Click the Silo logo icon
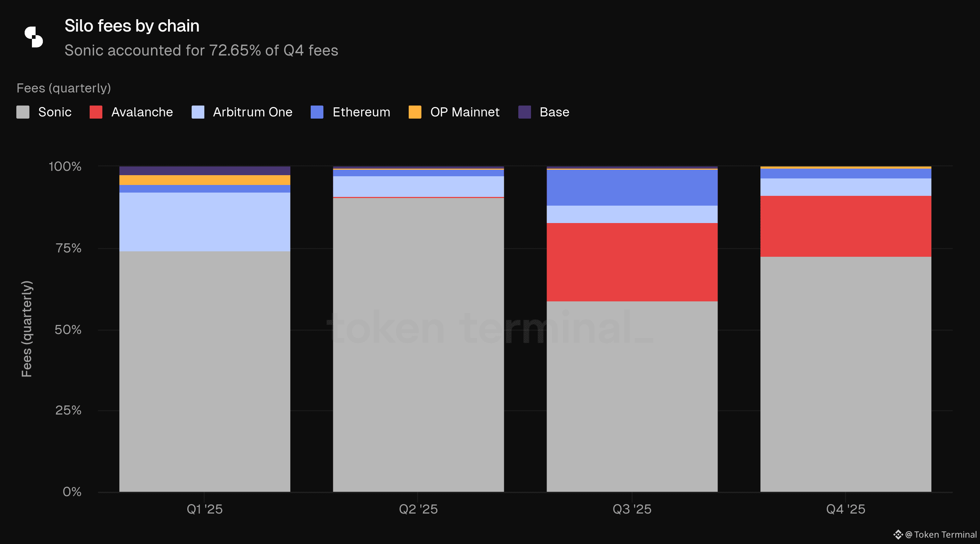 (34, 37)
